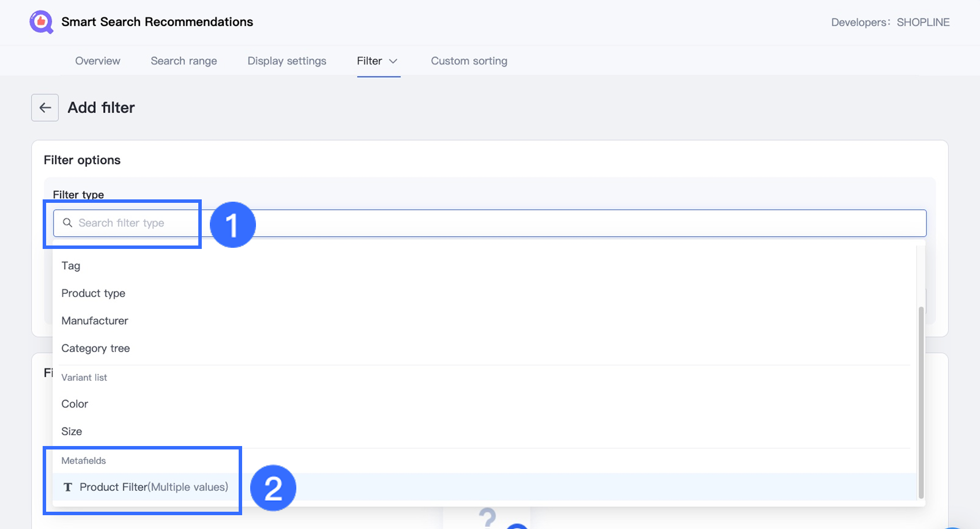This screenshot has width=980, height=529.
Task: Click the Filter tab label
Action: (x=369, y=61)
